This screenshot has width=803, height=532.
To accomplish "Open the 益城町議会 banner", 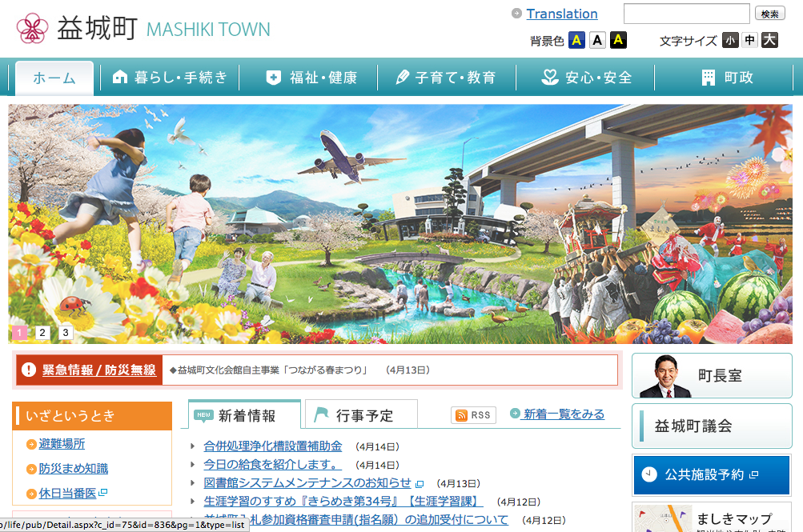I will (x=712, y=426).
